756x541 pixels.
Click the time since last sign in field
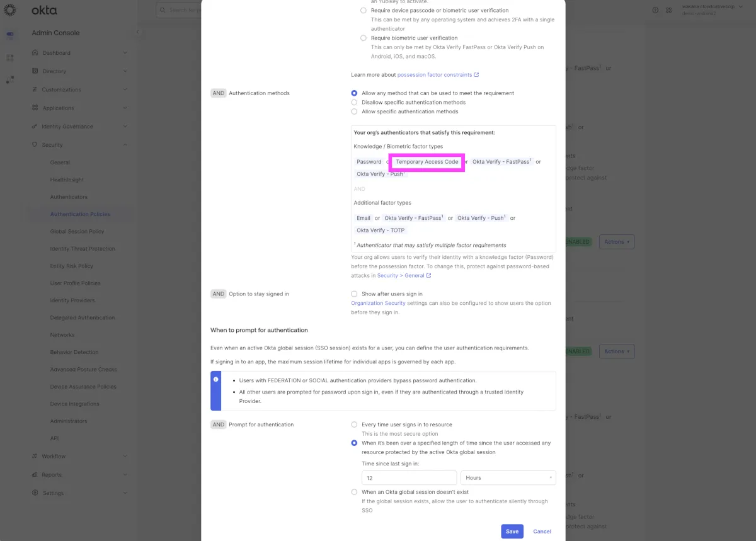point(409,478)
